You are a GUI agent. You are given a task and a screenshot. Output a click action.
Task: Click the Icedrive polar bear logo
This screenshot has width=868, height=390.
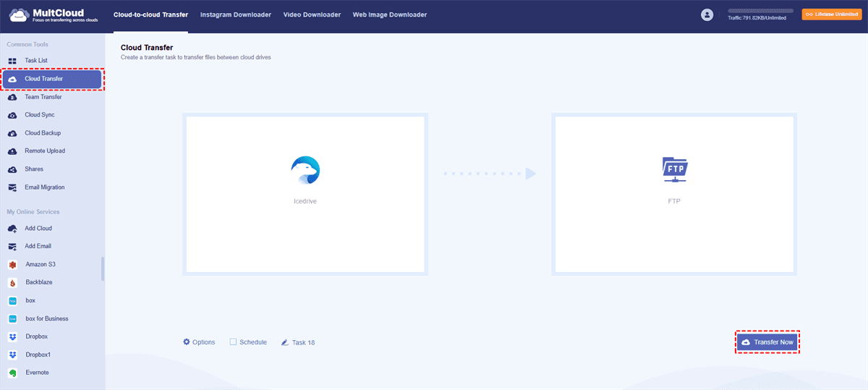pyautogui.click(x=305, y=170)
